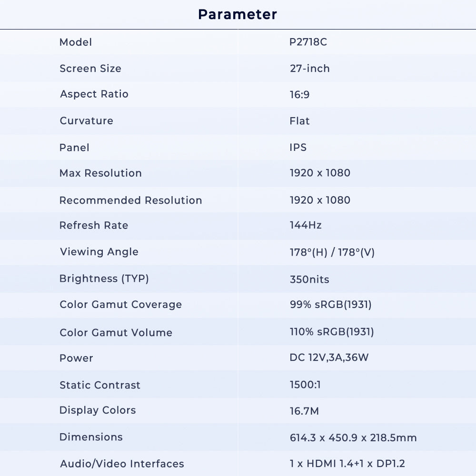Select the 27-inch value
Image resolution: width=476 pixels, height=476 pixels.
click(x=309, y=69)
